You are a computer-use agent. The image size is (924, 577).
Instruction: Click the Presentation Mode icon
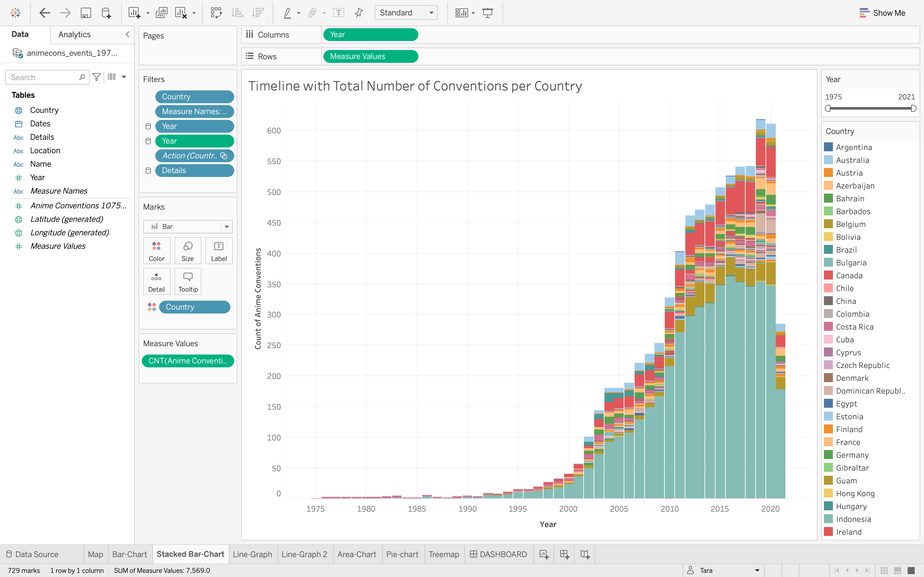(x=488, y=13)
